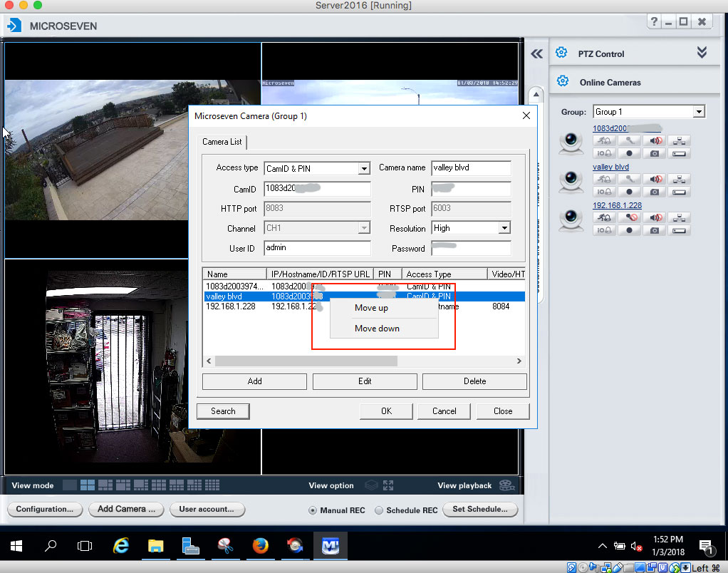Open Firefox from the taskbar

click(x=260, y=546)
